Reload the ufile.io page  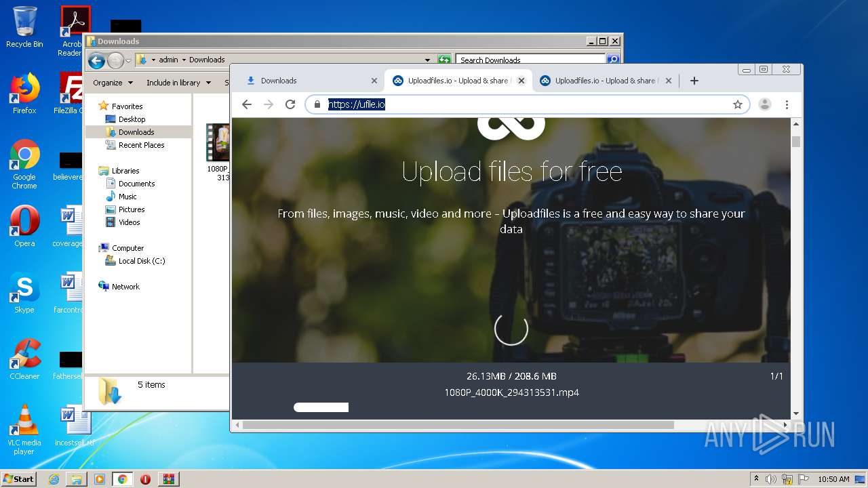click(x=290, y=104)
